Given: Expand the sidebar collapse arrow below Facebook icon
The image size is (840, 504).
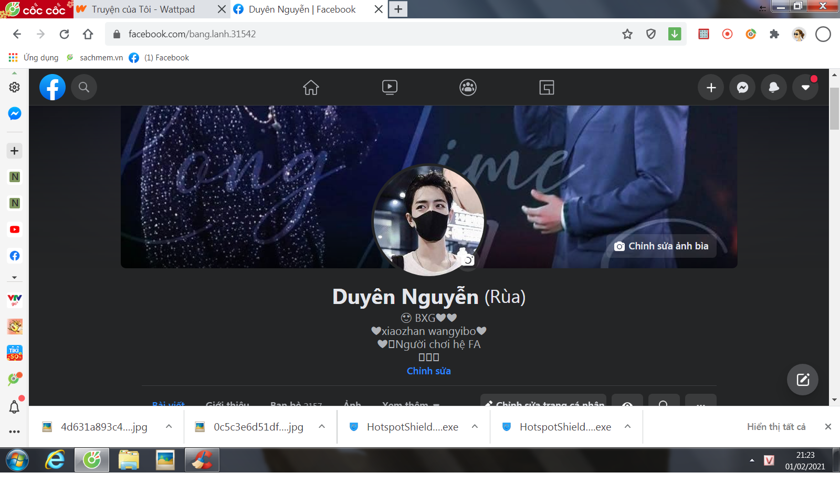Looking at the screenshot, I should pos(15,277).
